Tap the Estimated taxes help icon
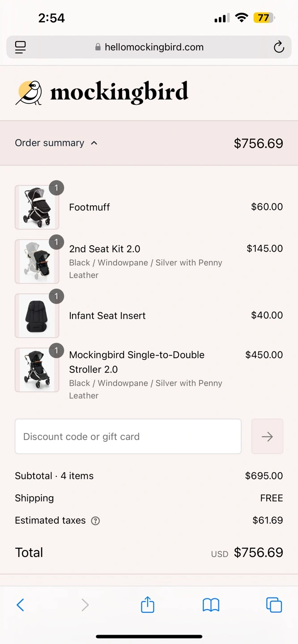The height and width of the screenshot is (644, 298). (95, 521)
